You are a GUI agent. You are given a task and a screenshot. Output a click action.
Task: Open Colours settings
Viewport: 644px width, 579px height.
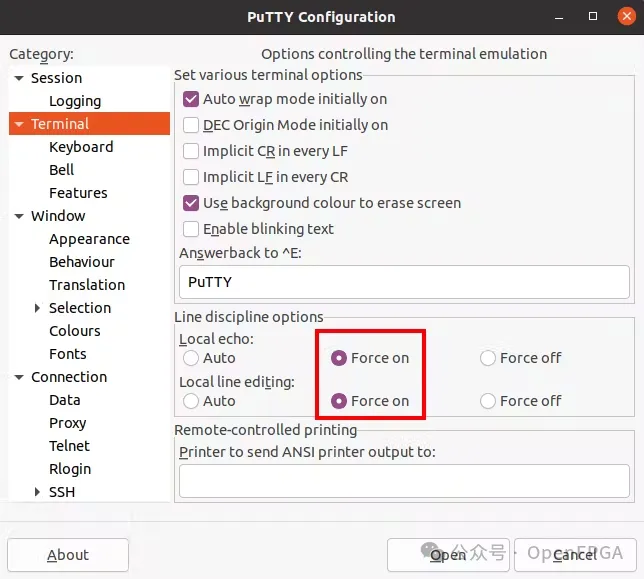coord(75,331)
